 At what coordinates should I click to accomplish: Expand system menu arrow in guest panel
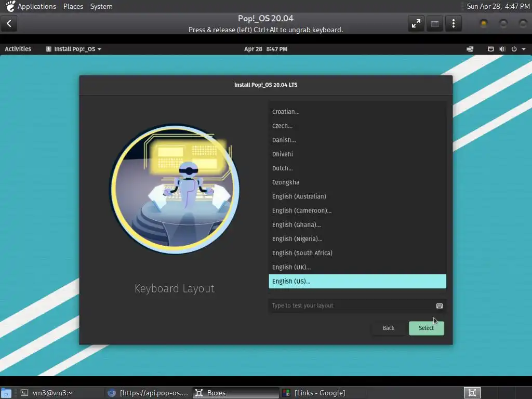(x=524, y=49)
